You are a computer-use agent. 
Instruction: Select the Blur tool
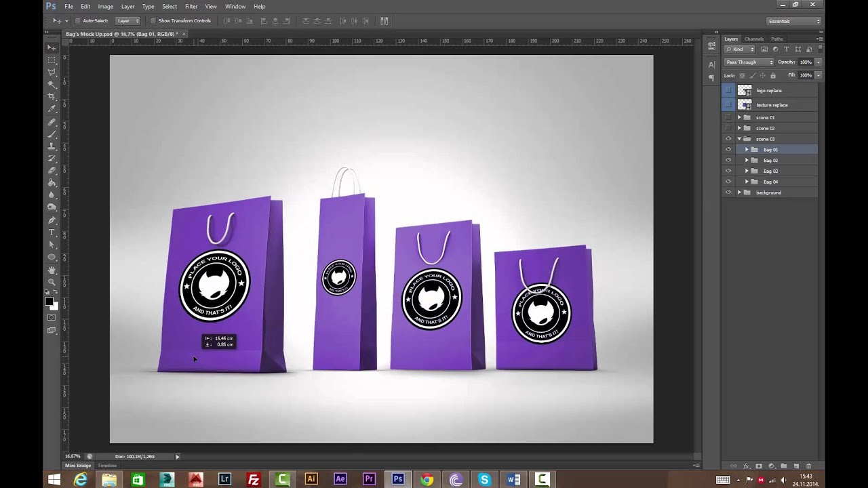(52, 195)
